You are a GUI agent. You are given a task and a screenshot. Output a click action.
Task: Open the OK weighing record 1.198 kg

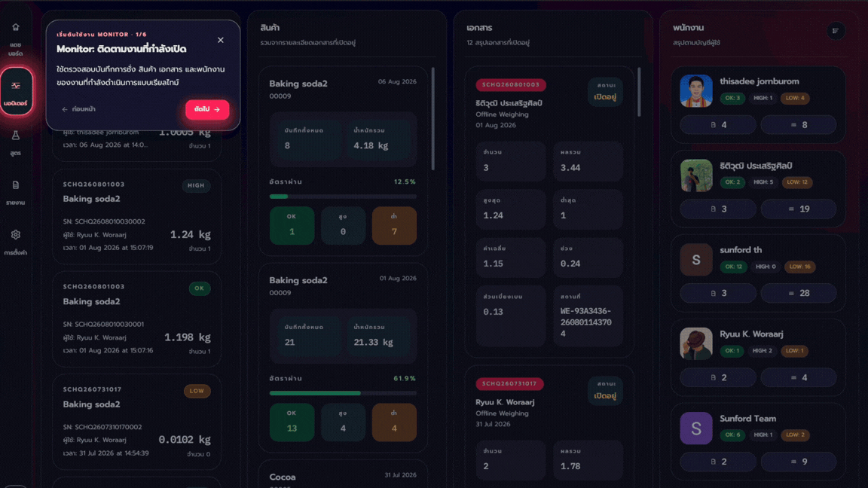point(136,319)
